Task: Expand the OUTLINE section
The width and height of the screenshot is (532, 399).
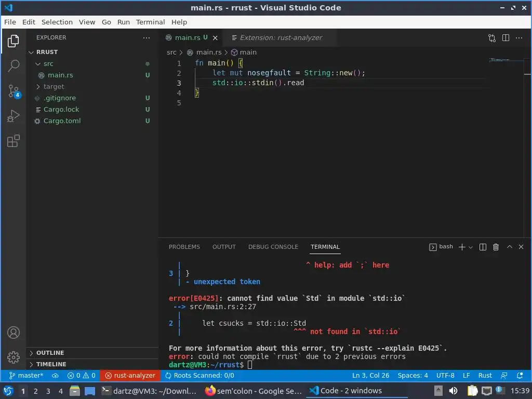Action: point(91,353)
